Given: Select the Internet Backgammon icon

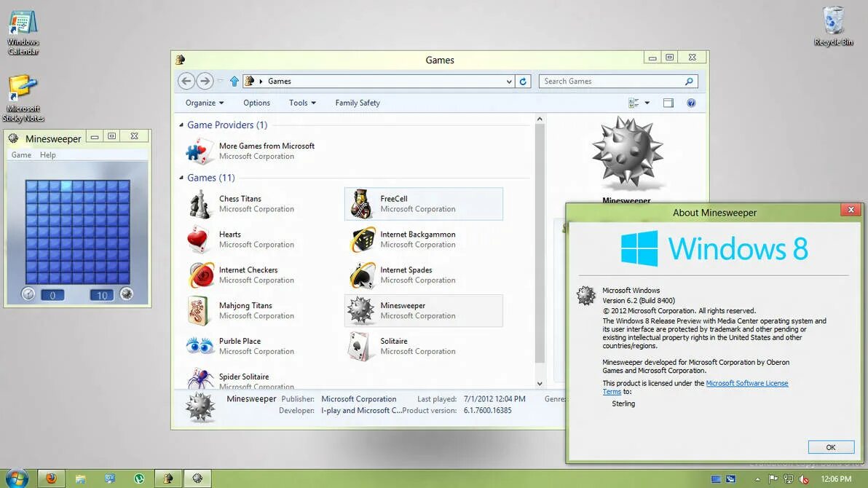Looking at the screenshot, I should [x=362, y=240].
